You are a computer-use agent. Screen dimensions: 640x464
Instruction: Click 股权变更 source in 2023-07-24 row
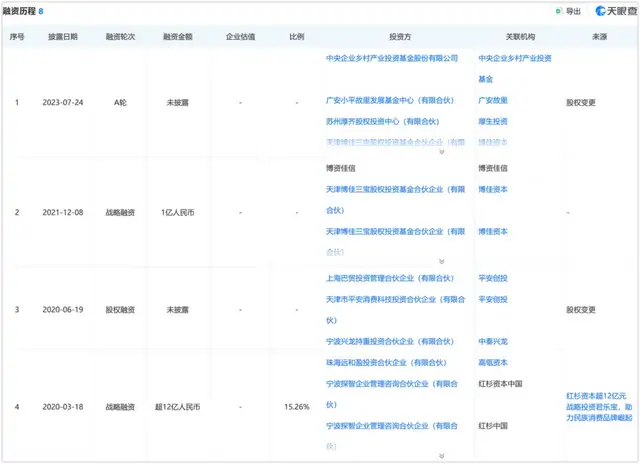(580, 102)
